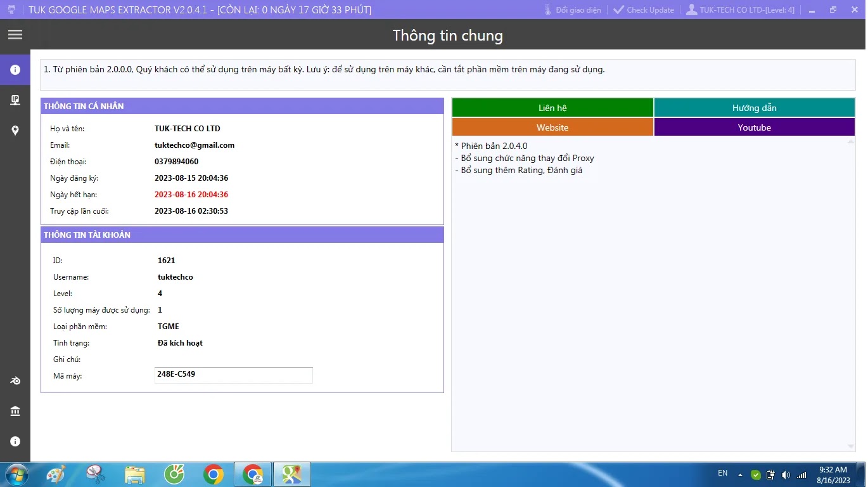Screen dimensions: 868x487
Task: Click the bottom info circle sidebar icon
Action: 15,441
